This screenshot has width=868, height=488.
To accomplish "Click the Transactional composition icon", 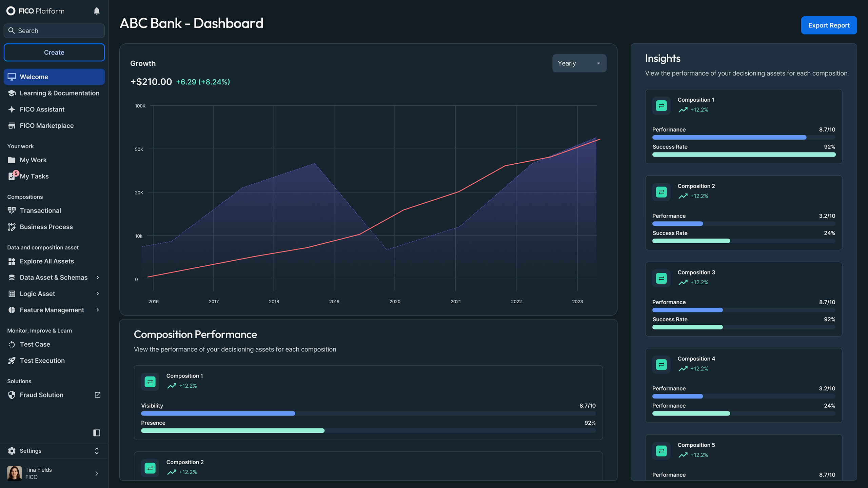I will (x=12, y=210).
